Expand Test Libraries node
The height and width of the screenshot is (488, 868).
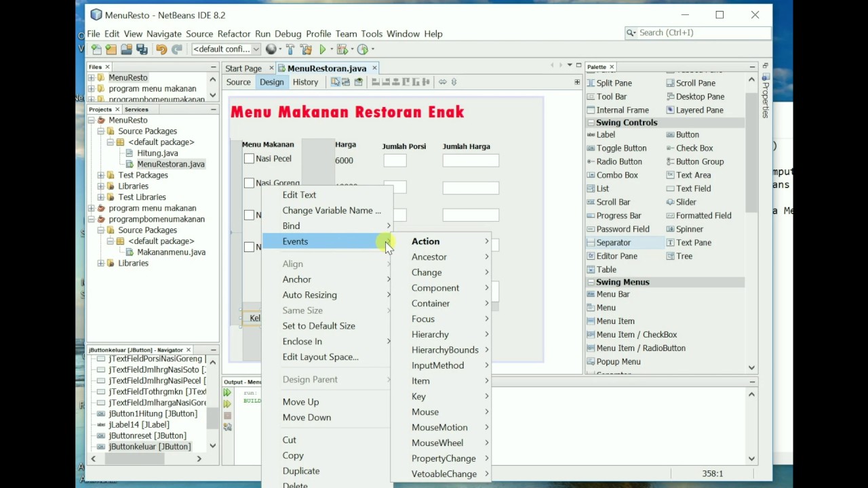coord(101,197)
